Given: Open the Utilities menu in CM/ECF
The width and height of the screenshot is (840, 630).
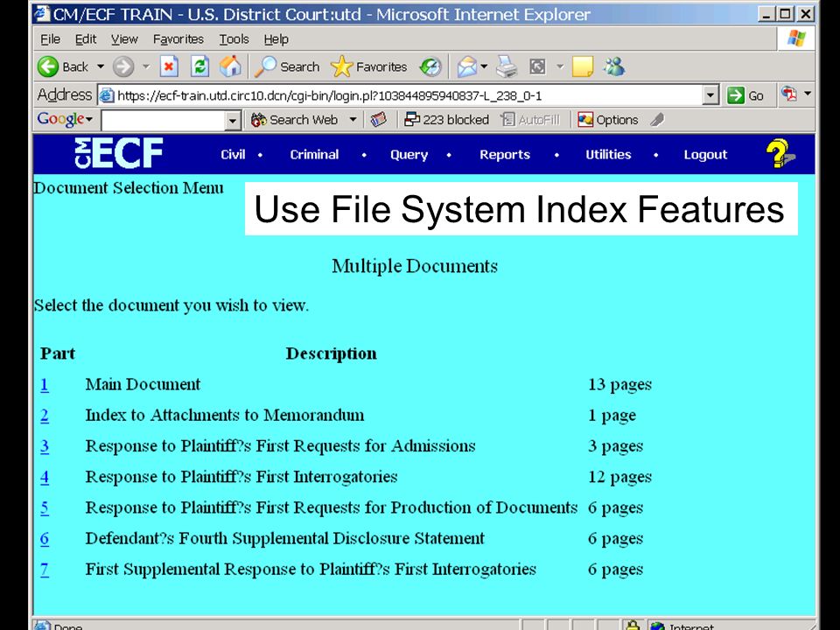Looking at the screenshot, I should tap(608, 154).
